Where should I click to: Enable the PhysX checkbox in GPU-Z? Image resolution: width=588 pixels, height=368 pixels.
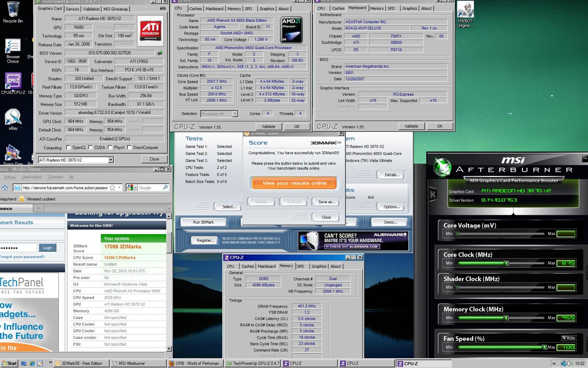[x=110, y=148]
